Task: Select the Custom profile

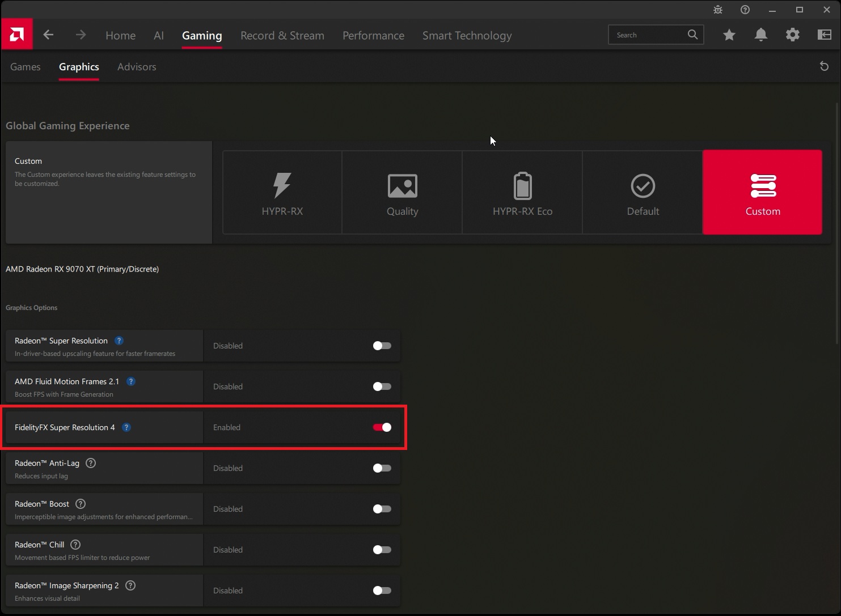Action: click(x=763, y=192)
